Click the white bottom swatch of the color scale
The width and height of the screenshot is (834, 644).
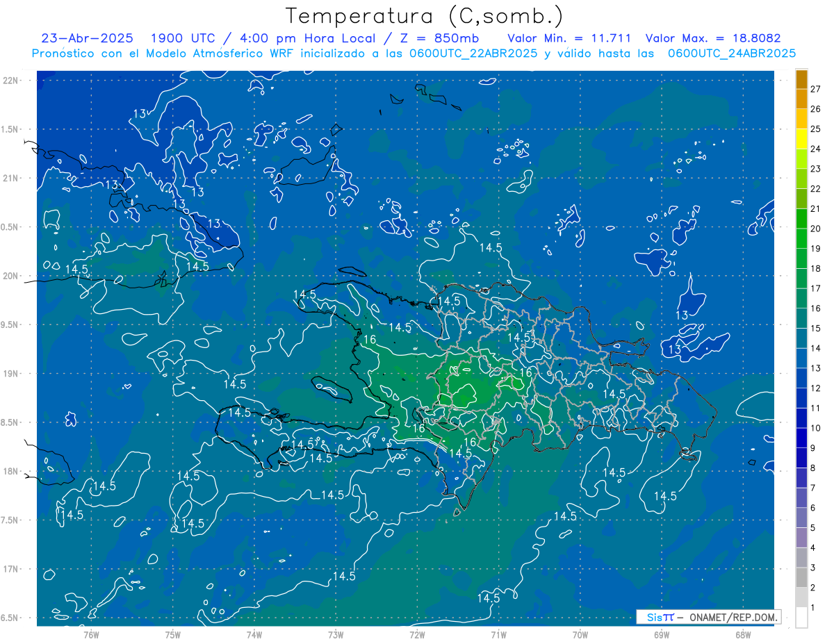tap(801, 618)
